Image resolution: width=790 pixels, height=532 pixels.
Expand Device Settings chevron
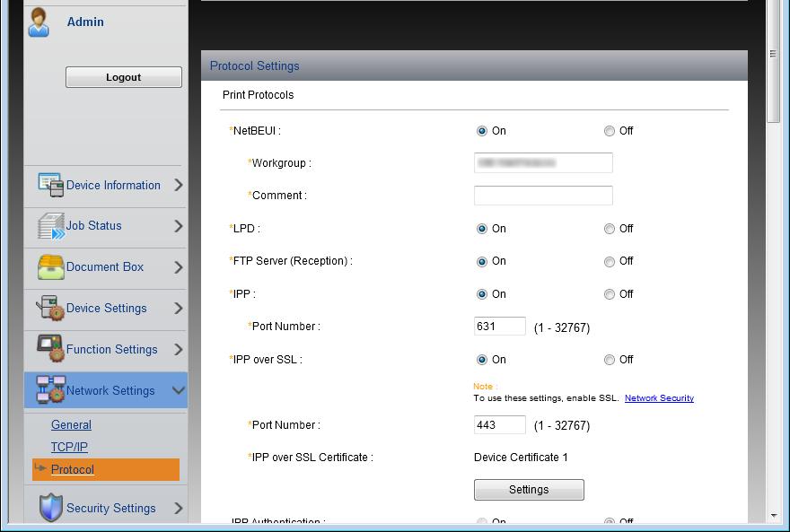pyautogui.click(x=179, y=308)
